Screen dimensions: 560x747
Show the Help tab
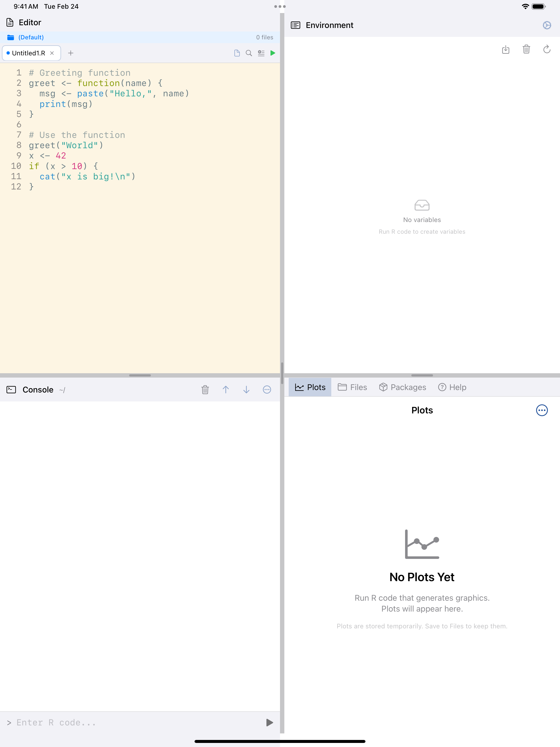click(452, 387)
